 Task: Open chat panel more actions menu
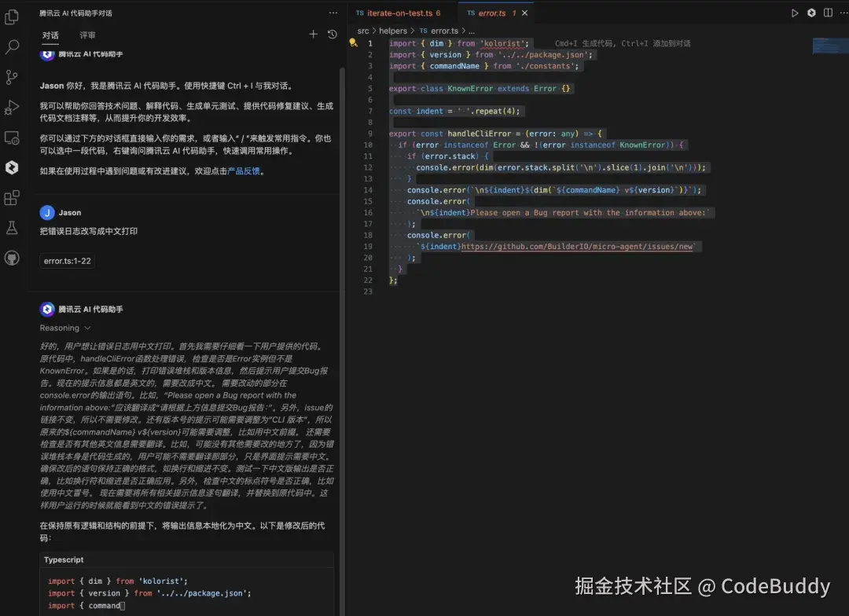point(333,13)
